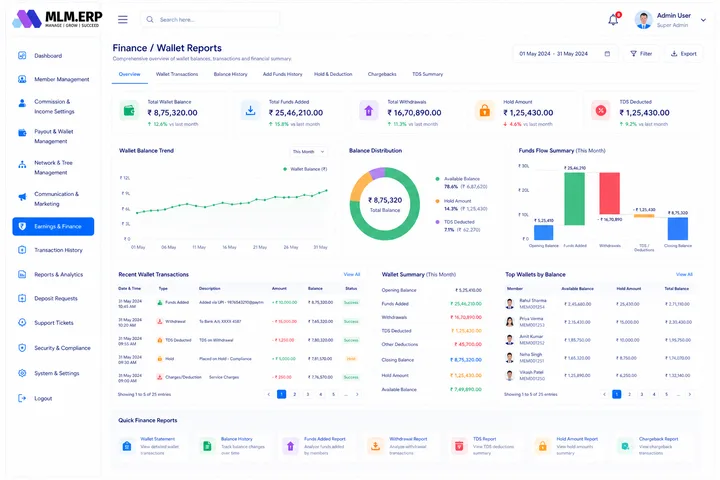Click Communication & Marketing megaphone icon
Image resolution: width=720 pixels, height=480 pixels.
[22, 197]
